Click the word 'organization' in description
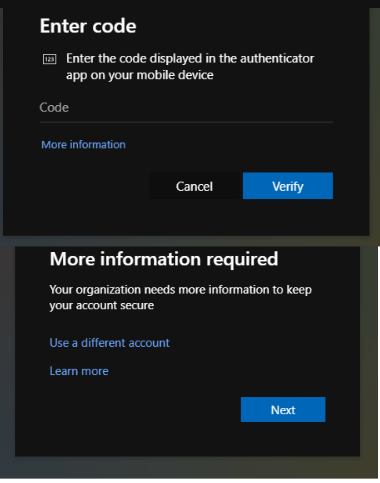Screen dimensions: 380x483 (108, 290)
